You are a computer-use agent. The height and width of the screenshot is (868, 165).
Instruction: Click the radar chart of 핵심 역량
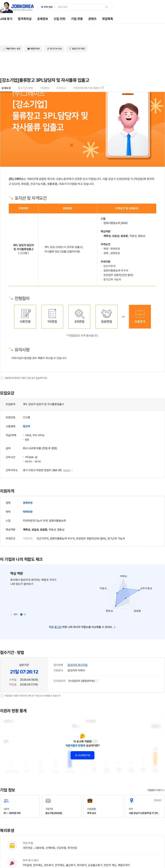(x=124, y=594)
